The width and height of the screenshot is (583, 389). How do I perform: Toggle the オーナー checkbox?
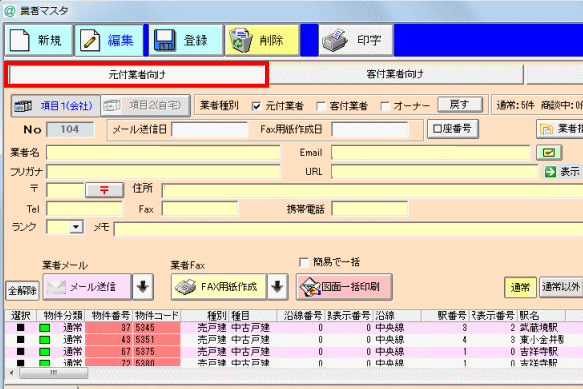[x=386, y=106]
